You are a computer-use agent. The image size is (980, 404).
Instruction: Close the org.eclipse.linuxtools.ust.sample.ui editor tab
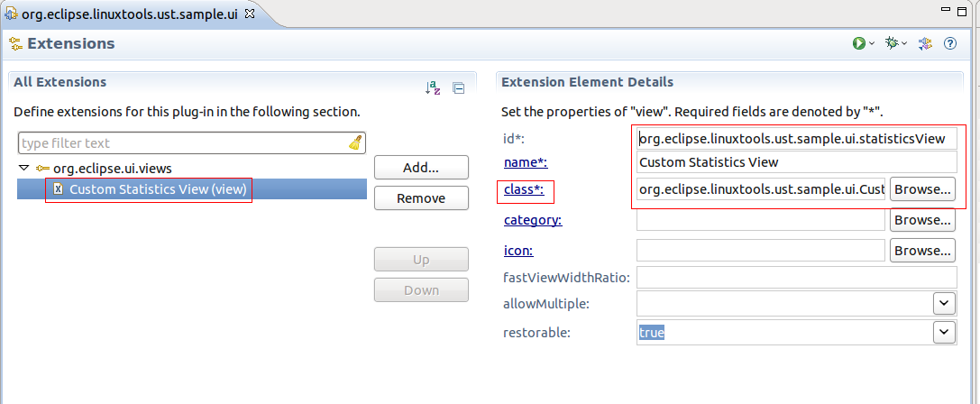[250, 14]
